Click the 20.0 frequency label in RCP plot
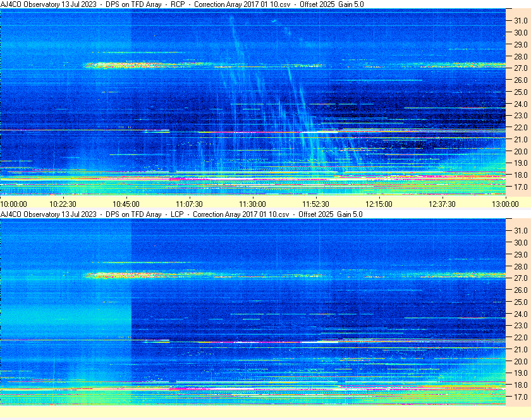 pyautogui.click(x=521, y=152)
